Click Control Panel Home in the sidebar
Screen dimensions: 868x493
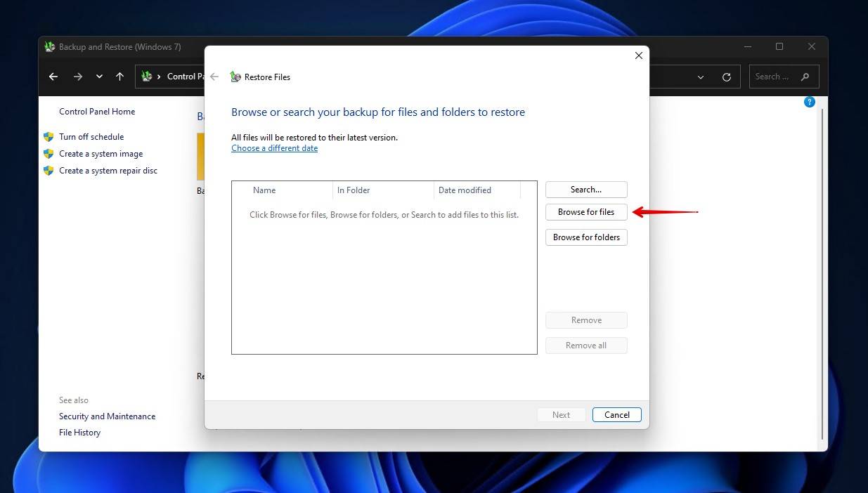tap(96, 111)
